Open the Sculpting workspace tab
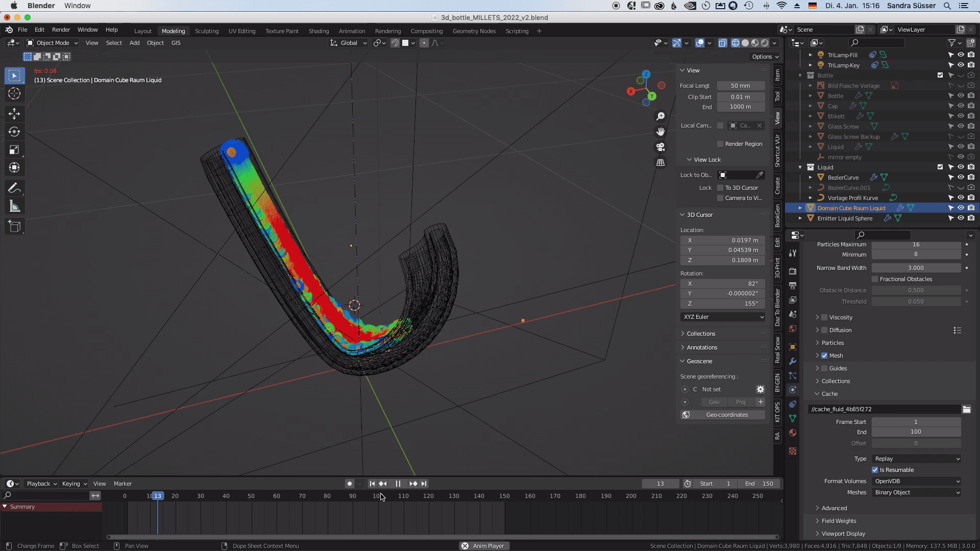This screenshot has height=551, width=980. coord(207,31)
